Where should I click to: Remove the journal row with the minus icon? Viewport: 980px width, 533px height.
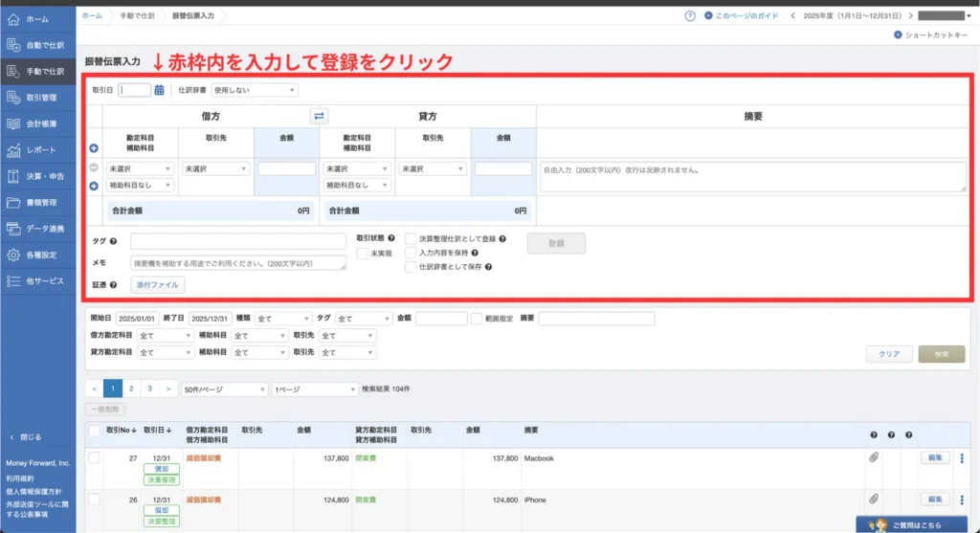pyautogui.click(x=94, y=168)
